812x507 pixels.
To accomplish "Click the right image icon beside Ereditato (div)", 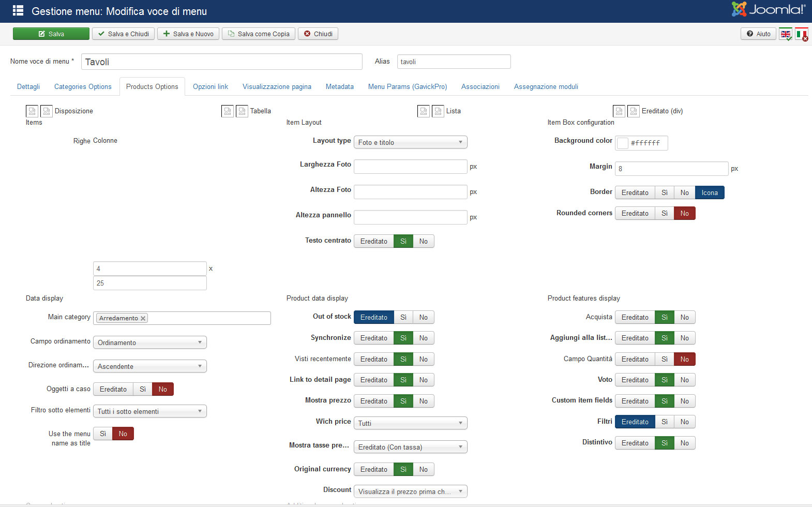I will coord(634,111).
